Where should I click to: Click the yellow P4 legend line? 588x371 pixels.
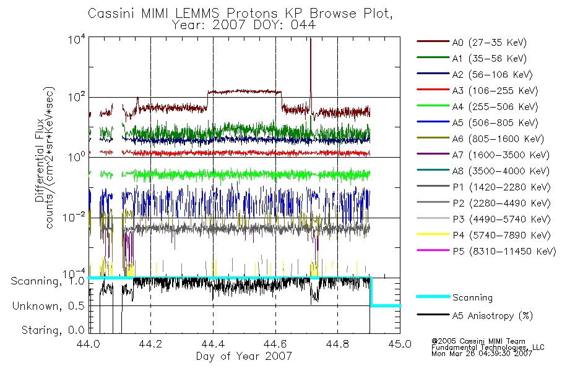coord(433,234)
